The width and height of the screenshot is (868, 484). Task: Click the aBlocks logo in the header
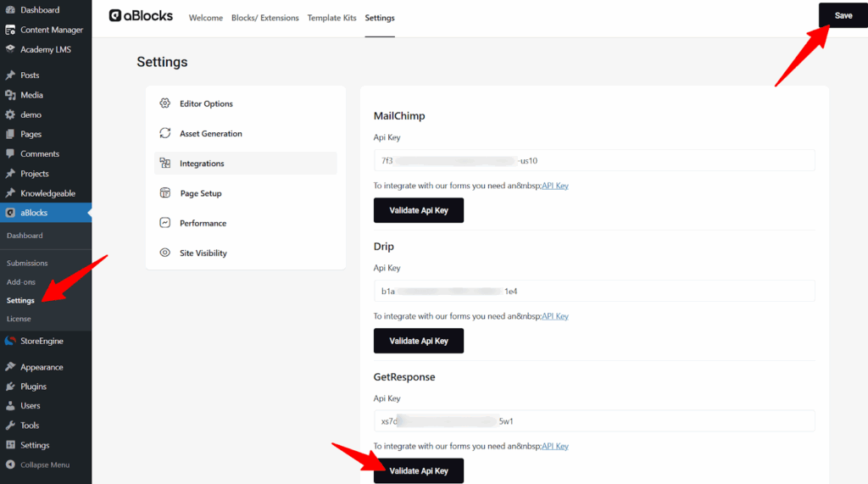142,16
